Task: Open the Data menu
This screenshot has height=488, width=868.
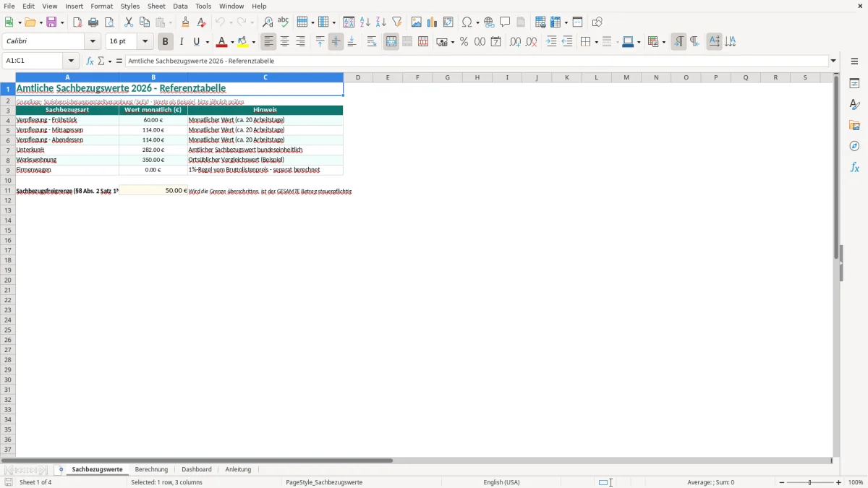Action: [180, 6]
